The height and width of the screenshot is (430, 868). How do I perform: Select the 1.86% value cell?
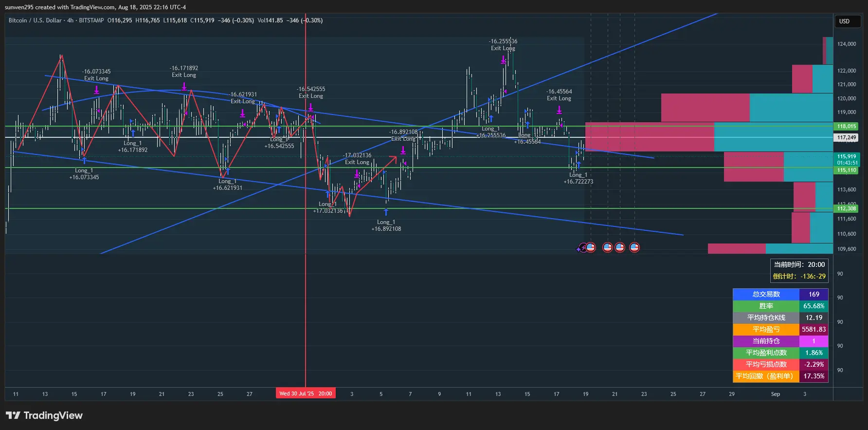pos(814,353)
